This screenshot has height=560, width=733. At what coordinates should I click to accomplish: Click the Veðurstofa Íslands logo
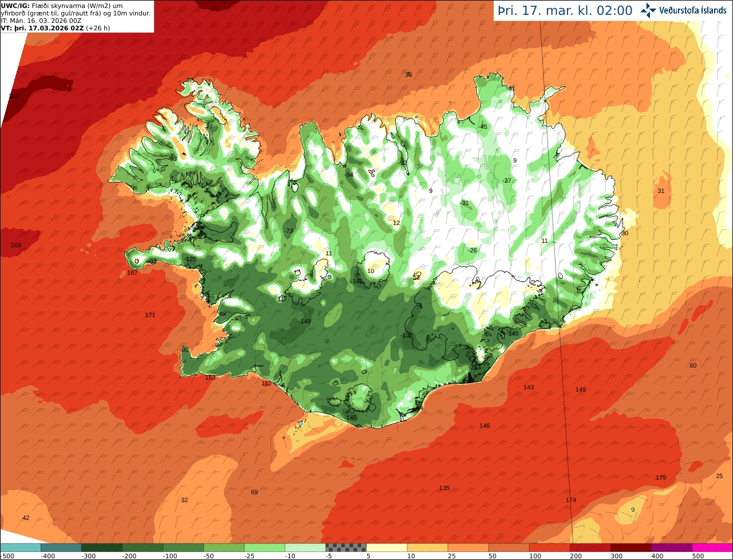click(683, 10)
